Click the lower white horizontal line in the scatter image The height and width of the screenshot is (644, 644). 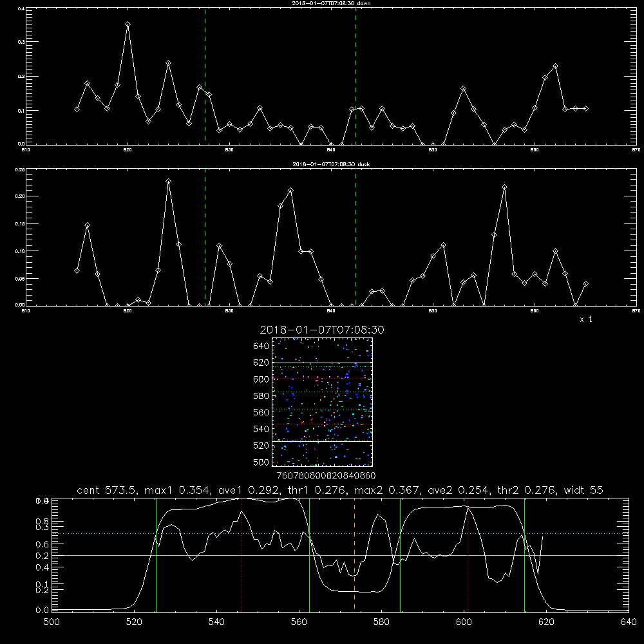[323, 441]
